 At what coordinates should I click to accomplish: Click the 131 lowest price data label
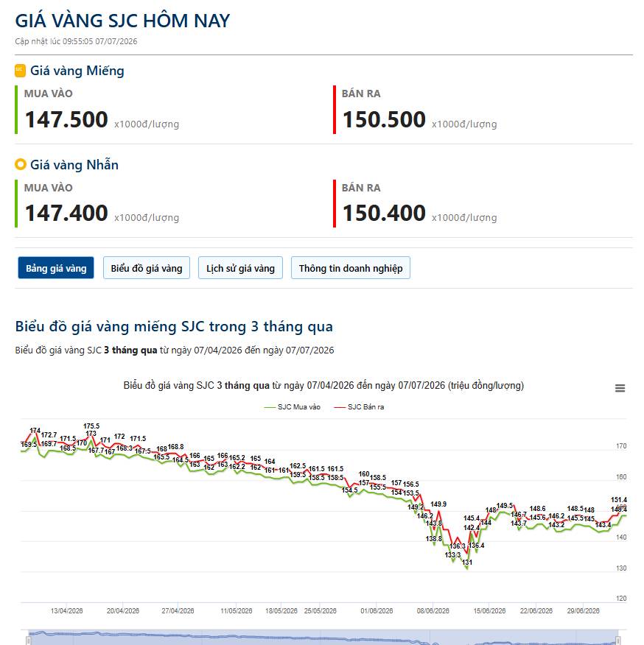[467, 563]
